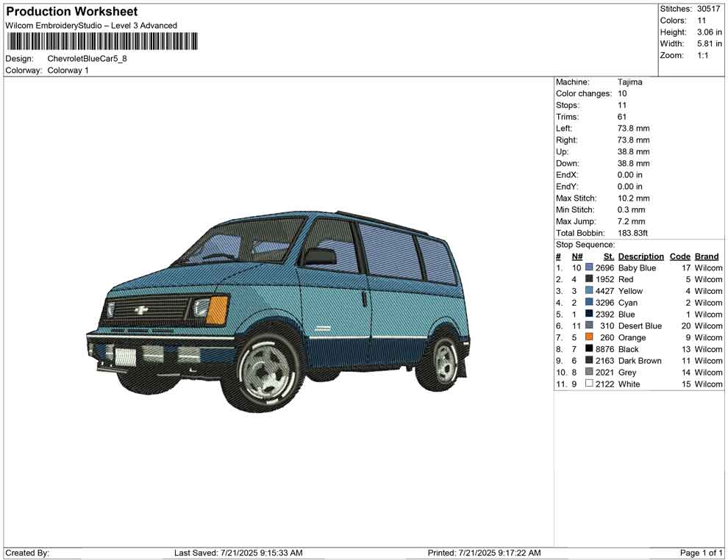Screen dimensions: 728x560
Task: Click the Dark Brown thread swatch
Action: (x=589, y=361)
